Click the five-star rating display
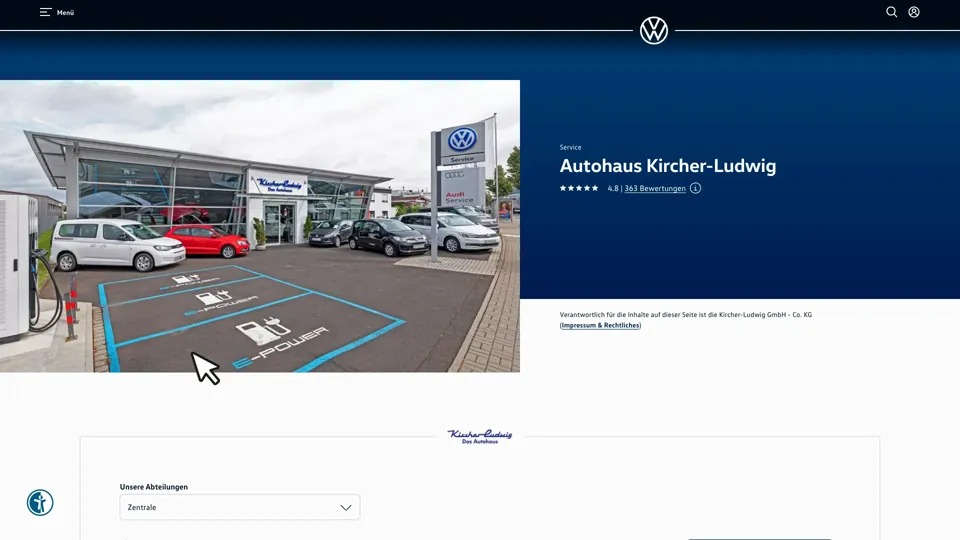 pos(579,189)
